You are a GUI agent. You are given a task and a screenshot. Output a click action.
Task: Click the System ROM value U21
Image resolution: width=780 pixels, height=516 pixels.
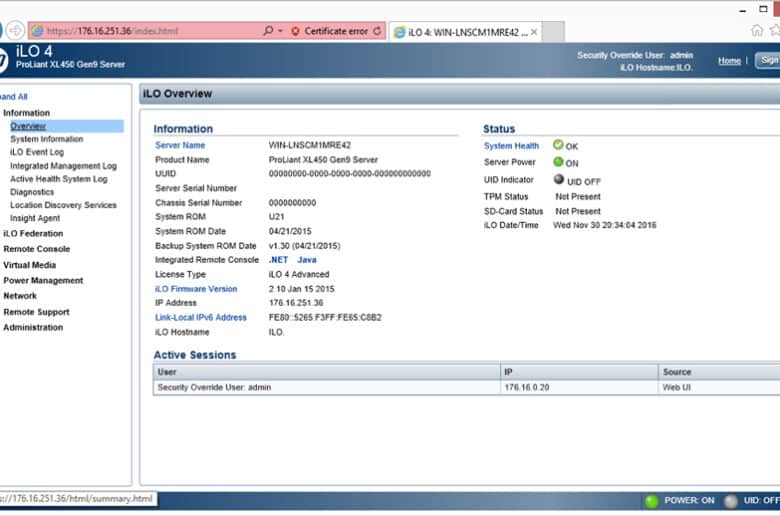(x=277, y=217)
